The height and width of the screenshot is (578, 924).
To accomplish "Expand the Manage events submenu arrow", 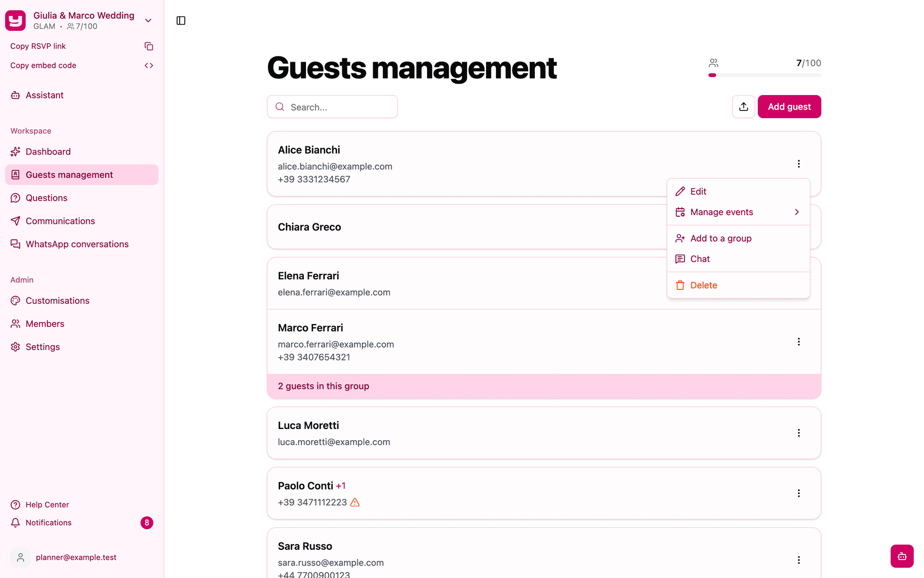I will [x=797, y=212].
